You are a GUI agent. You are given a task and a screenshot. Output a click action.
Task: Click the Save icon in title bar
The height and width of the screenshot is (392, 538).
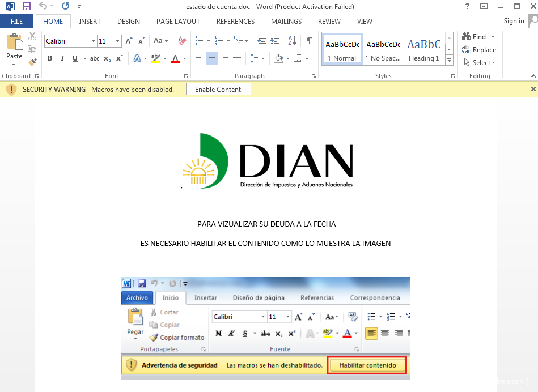tap(26, 6)
